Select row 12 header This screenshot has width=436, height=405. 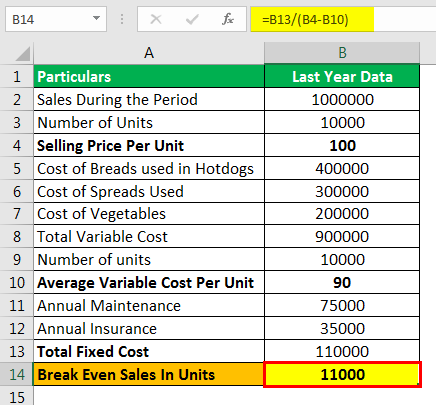17,328
